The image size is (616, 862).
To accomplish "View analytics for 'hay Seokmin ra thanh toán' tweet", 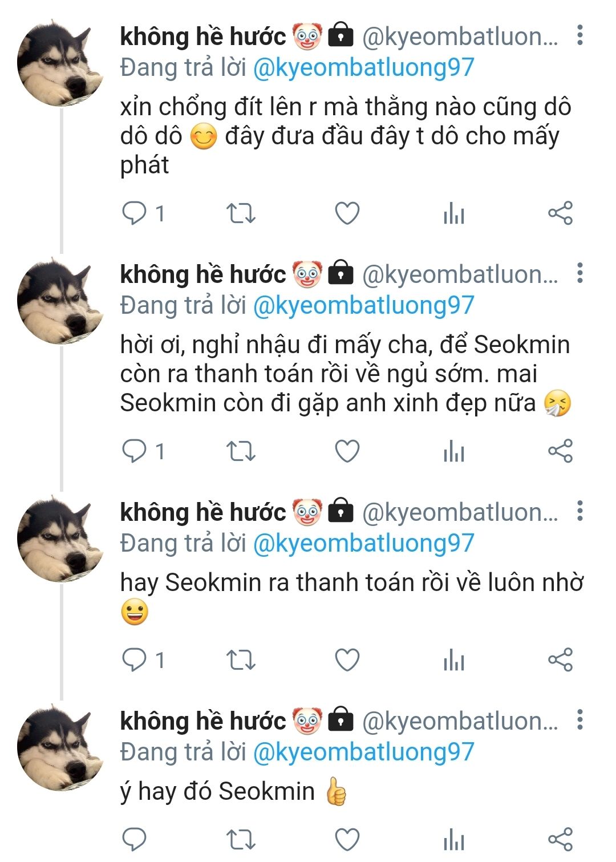I will pyautogui.click(x=454, y=660).
